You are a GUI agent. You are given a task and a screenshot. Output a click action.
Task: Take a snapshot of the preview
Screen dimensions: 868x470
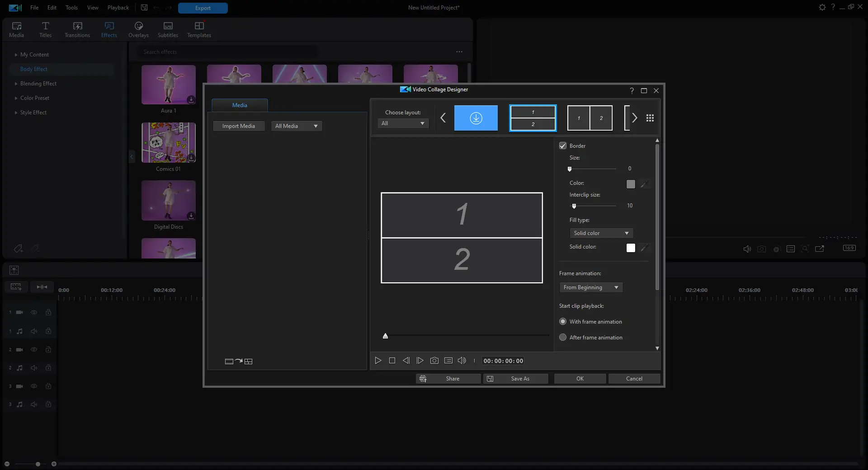click(434, 361)
